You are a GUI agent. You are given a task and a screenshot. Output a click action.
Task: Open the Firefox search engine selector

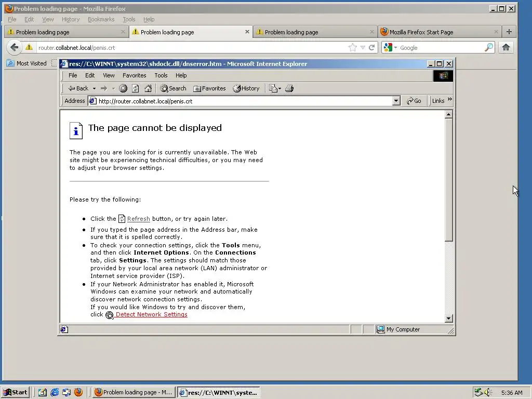pyautogui.click(x=390, y=47)
